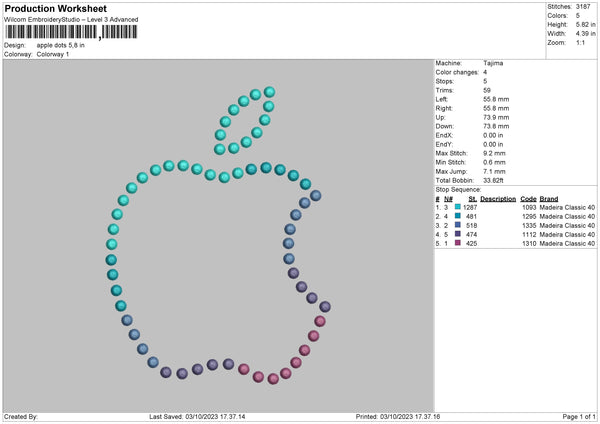Image resolution: width=600 pixels, height=424 pixels.
Task: Select the 'EndX:' label
Action: pos(444,135)
